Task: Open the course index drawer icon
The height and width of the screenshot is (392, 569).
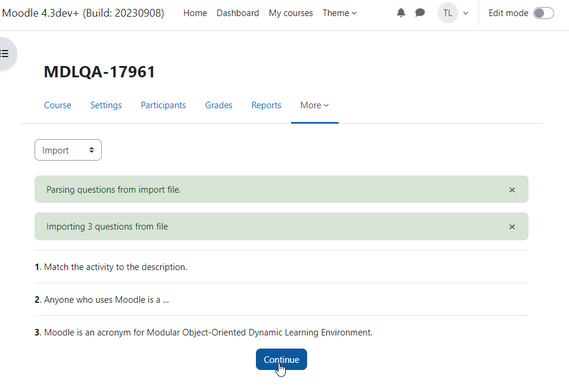Action: click(5, 54)
